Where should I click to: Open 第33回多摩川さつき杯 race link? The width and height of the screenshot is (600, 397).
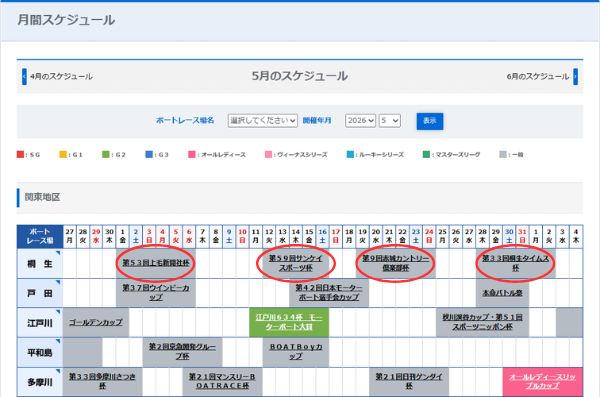point(102,381)
